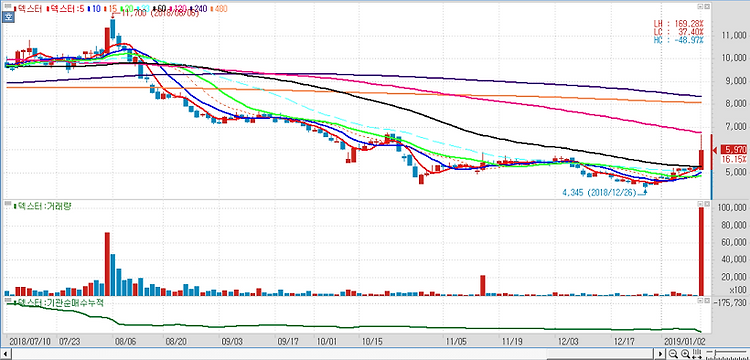Click the 20,000 volume axis label
Viewport: 750px width, 360px height.
[x=733, y=277]
